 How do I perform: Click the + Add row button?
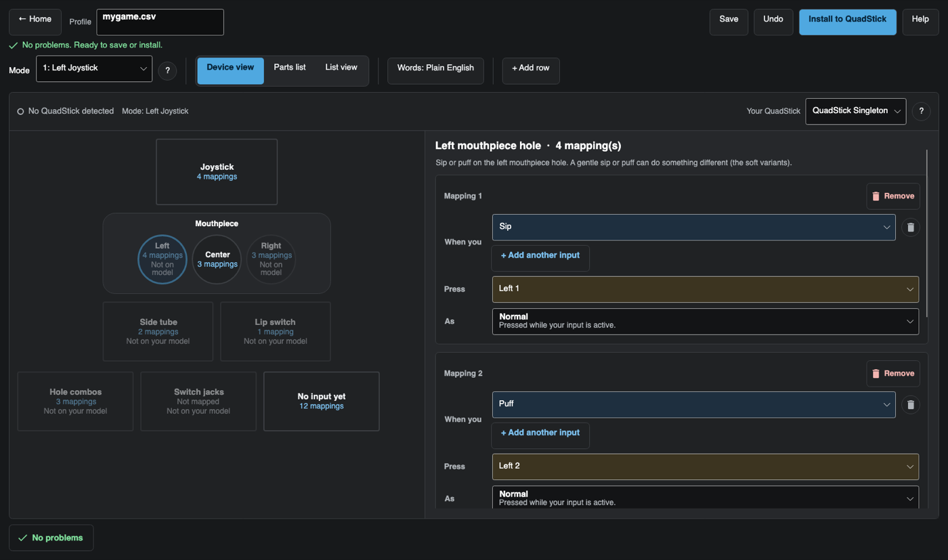531,70
